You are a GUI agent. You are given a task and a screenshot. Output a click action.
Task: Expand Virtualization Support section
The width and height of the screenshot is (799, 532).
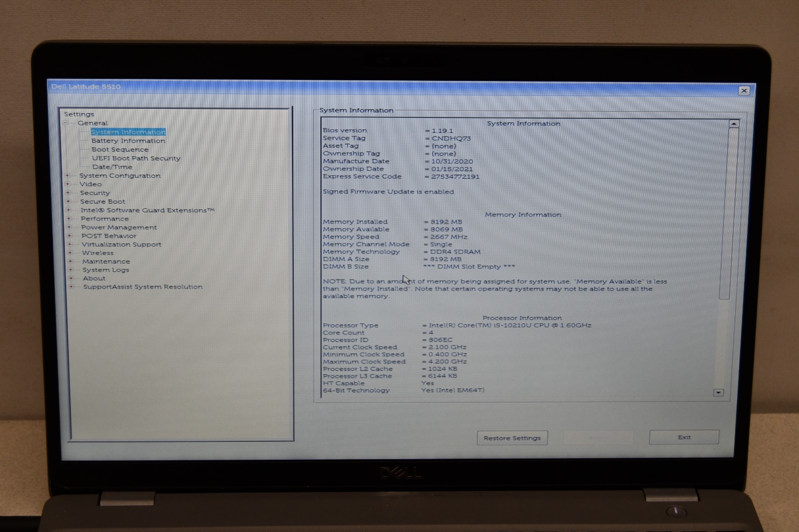69,244
